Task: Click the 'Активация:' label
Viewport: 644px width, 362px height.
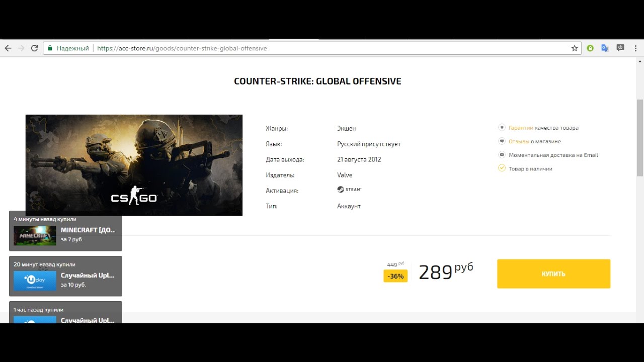Action: (282, 191)
